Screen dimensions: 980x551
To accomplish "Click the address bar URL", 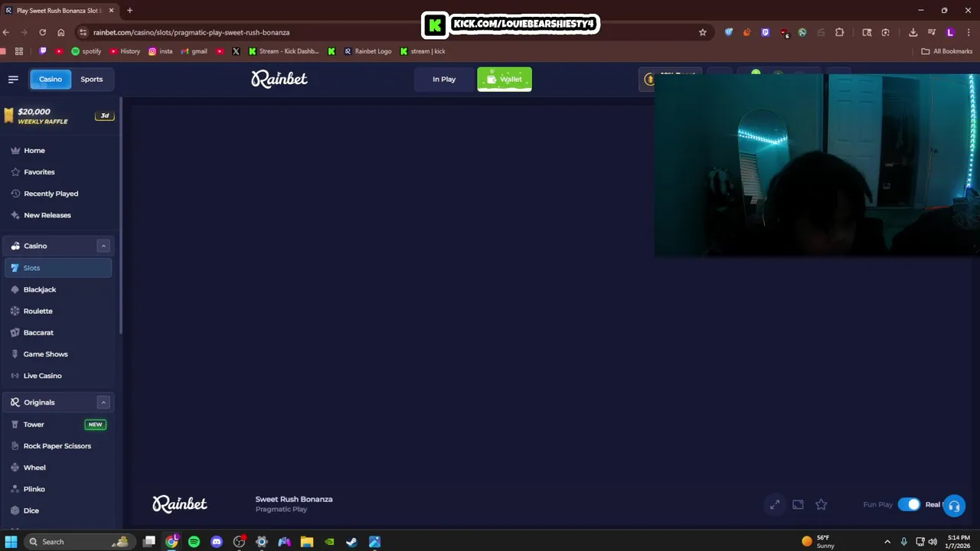I will [191, 32].
